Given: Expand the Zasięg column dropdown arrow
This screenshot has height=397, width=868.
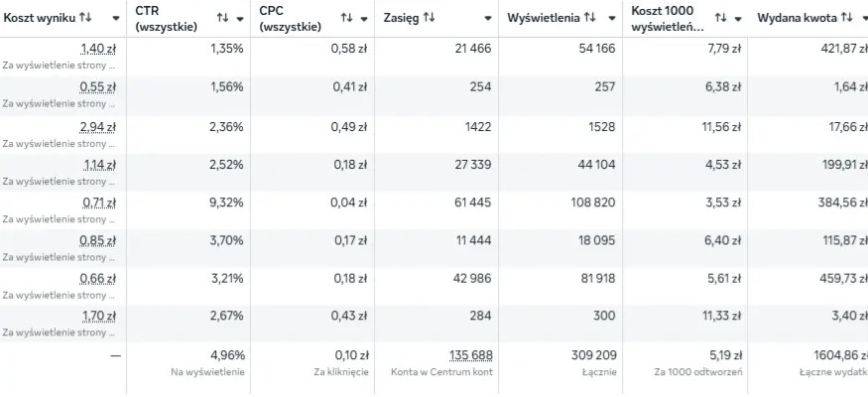Looking at the screenshot, I should tap(487, 19).
